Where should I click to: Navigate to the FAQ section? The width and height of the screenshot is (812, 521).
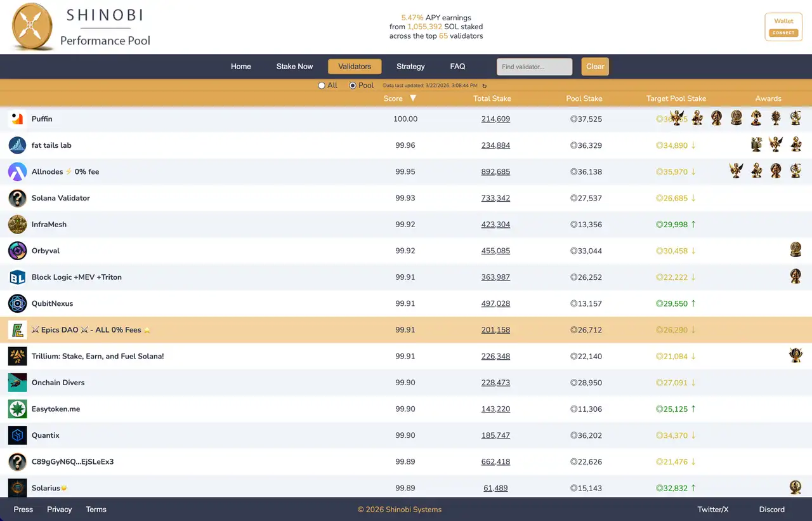(x=457, y=66)
